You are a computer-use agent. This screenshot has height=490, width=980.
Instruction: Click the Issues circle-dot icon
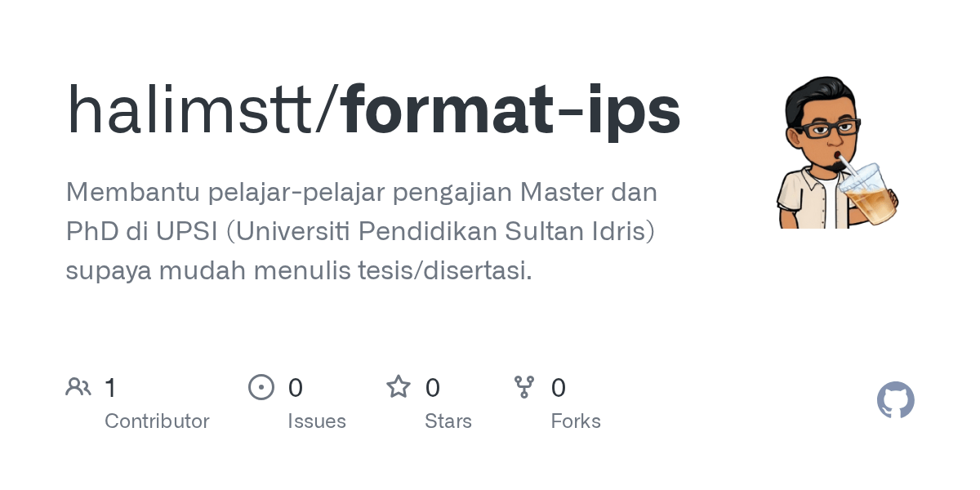(x=261, y=387)
